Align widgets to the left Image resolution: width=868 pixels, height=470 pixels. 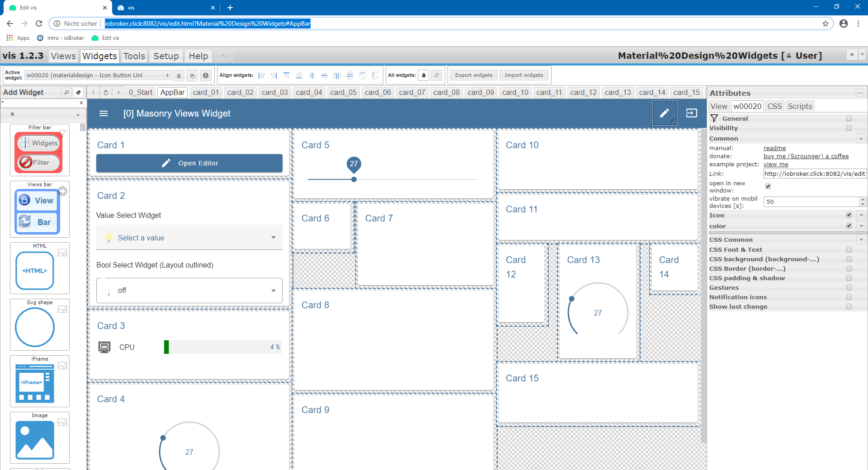[261, 75]
